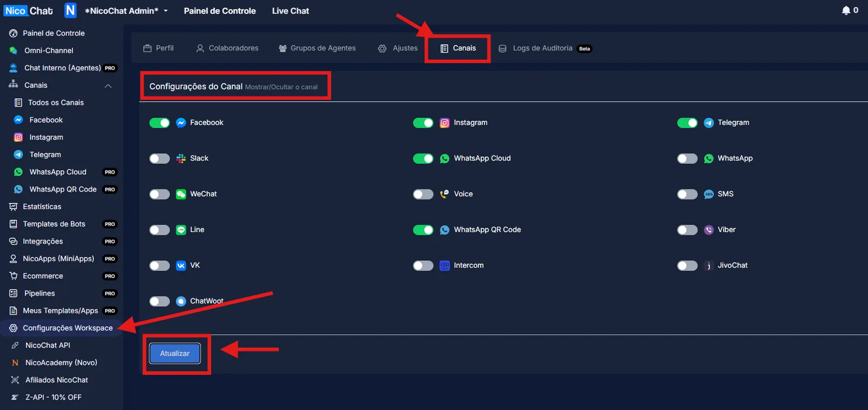Click the Ecommerce shopping cart icon
Viewport: 868px width, 410px height.
[14, 276]
